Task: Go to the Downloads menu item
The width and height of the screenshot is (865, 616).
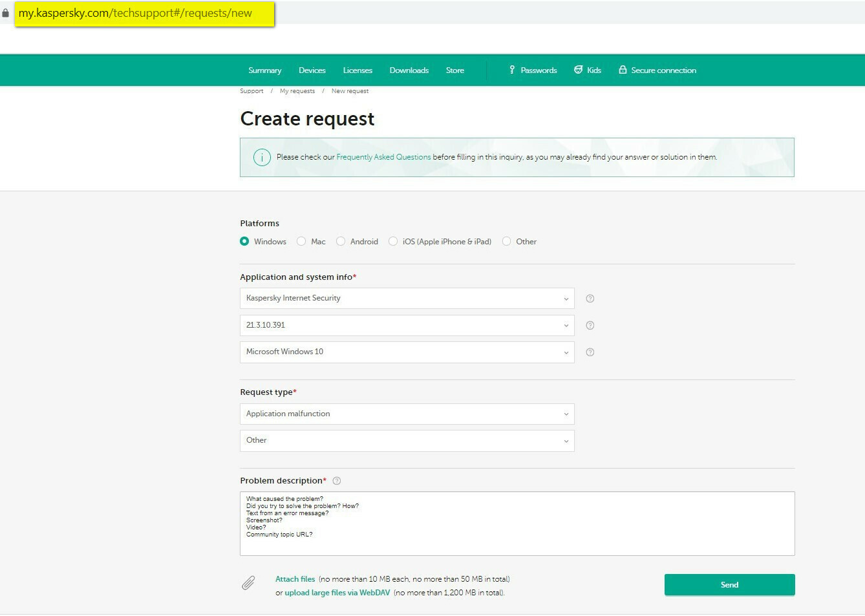Action: (409, 70)
